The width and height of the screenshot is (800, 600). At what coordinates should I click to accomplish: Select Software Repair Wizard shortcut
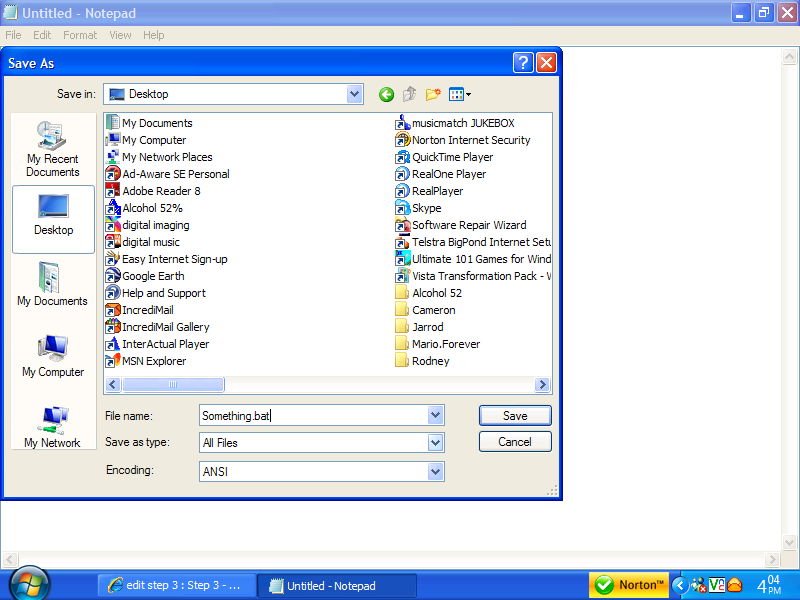(x=461, y=225)
